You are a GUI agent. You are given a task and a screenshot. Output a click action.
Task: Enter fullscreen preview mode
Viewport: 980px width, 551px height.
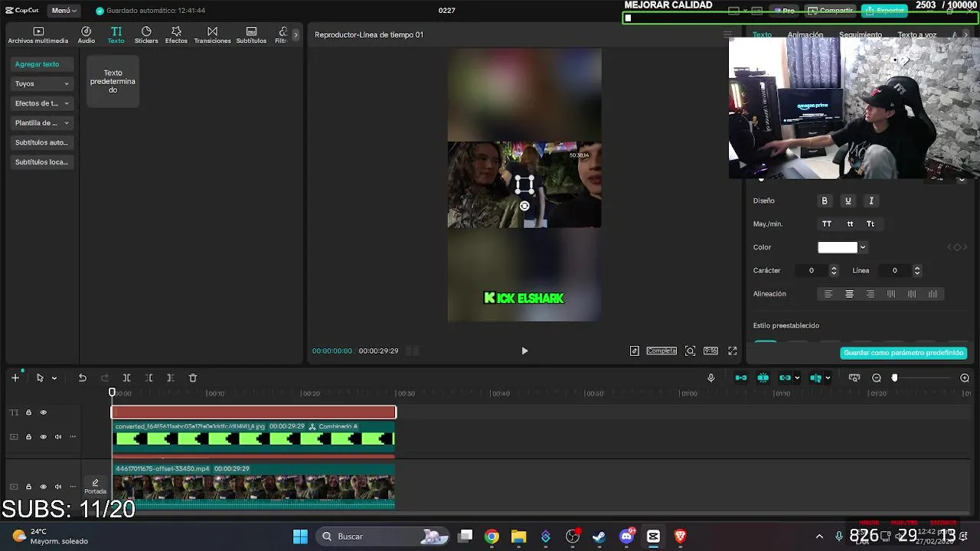(x=733, y=350)
